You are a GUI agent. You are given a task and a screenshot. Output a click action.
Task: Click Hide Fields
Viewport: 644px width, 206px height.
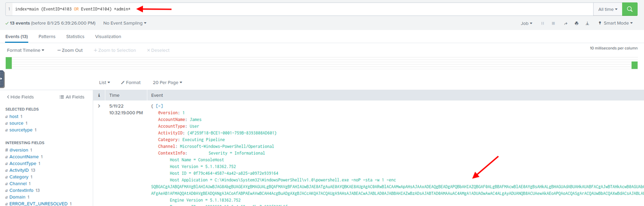click(20, 97)
